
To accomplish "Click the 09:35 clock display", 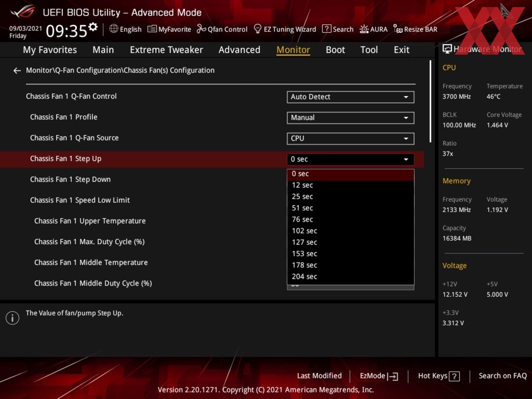I will pos(66,31).
